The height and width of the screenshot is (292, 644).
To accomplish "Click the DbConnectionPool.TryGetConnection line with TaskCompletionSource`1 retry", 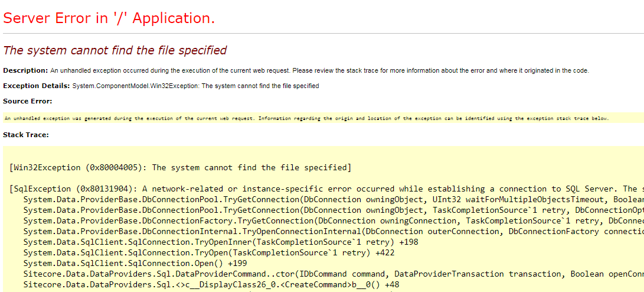I will click(x=334, y=210).
